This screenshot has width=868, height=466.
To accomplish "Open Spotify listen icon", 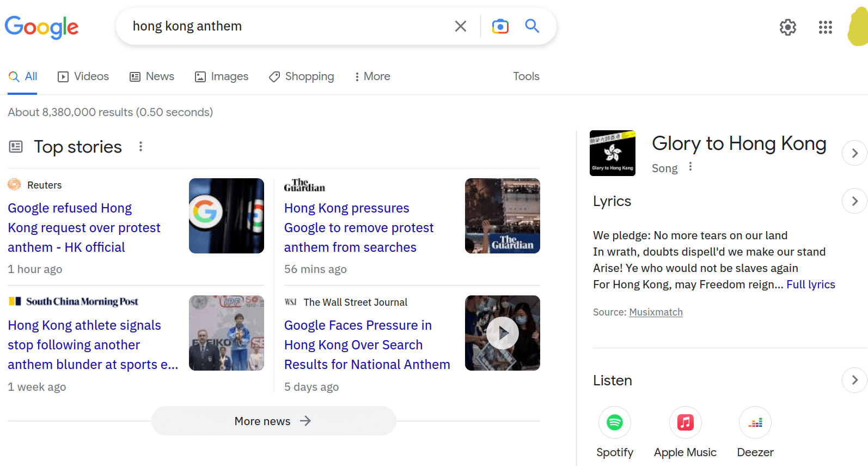I will click(x=615, y=422).
